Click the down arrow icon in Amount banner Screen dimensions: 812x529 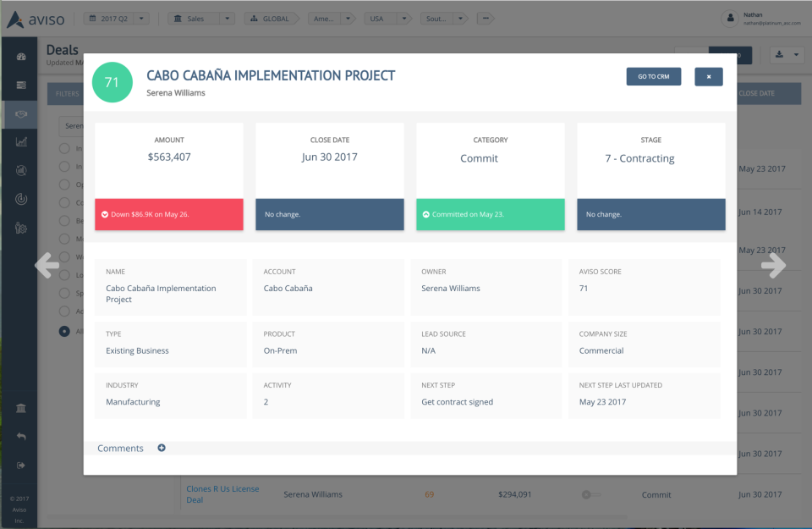(x=105, y=214)
